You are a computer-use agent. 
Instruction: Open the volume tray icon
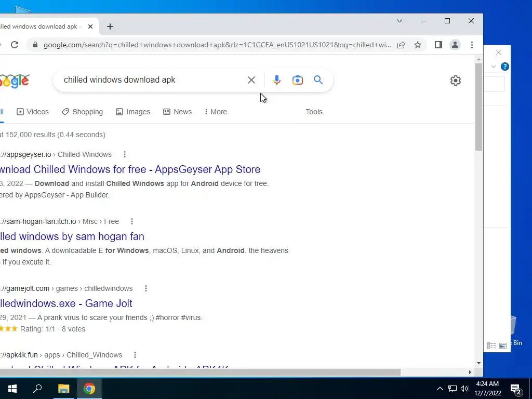[x=464, y=389]
